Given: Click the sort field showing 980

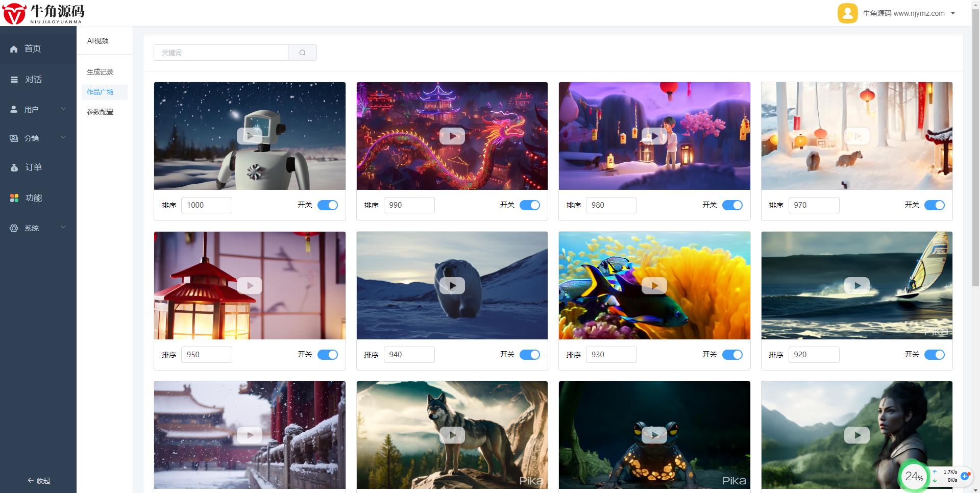Looking at the screenshot, I should [611, 205].
